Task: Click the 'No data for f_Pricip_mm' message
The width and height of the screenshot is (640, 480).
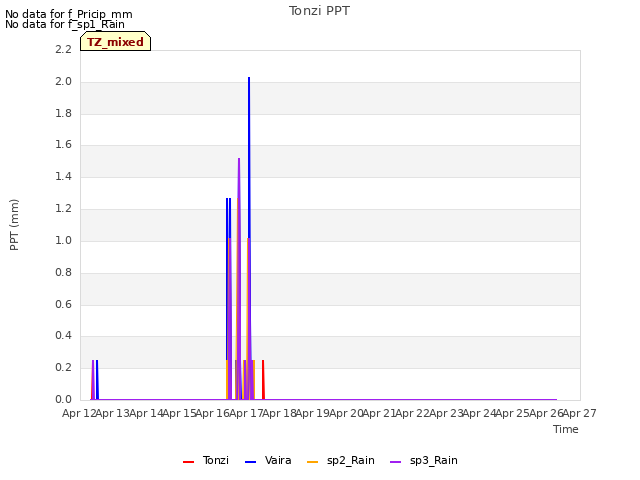Action: point(69,14)
